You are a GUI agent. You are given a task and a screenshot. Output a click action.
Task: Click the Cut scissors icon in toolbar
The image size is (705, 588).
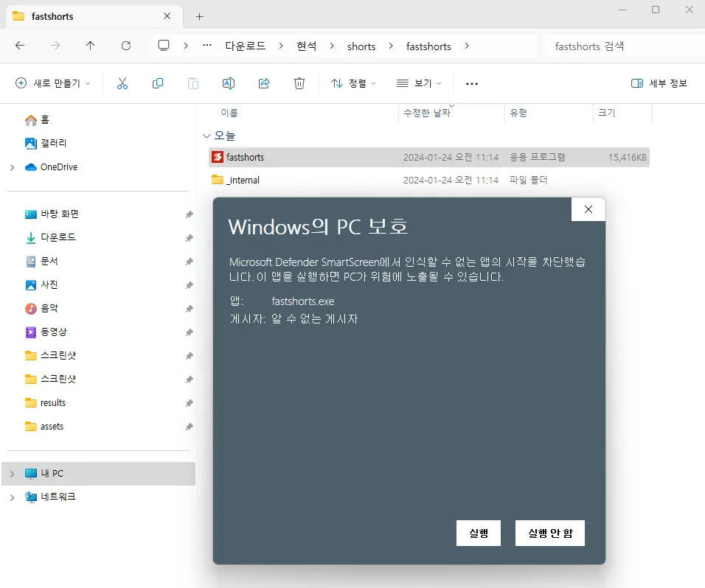tap(122, 83)
